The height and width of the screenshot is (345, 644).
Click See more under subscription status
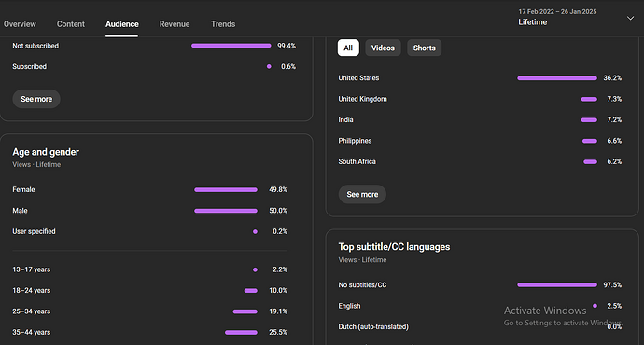coord(36,99)
